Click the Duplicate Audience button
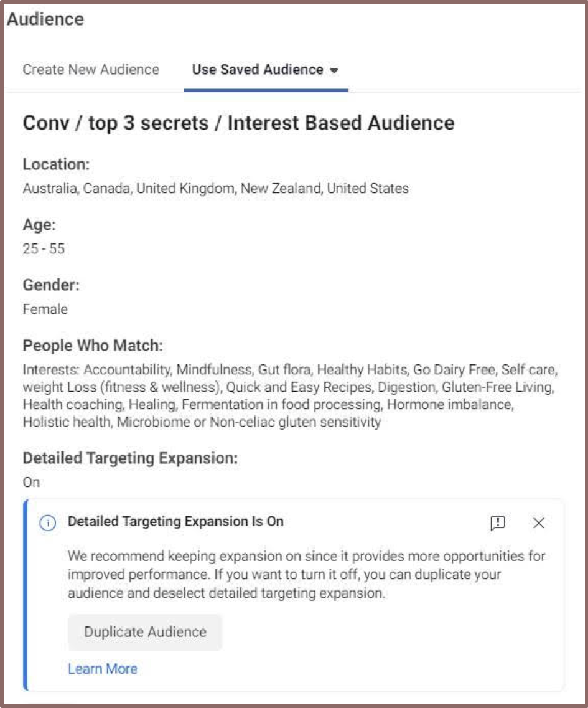The image size is (588, 708). tap(145, 631)
